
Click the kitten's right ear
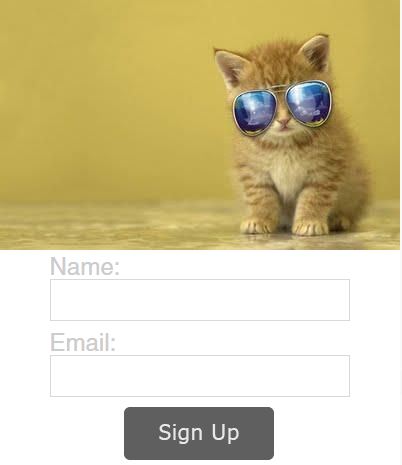tap(316, 51)
